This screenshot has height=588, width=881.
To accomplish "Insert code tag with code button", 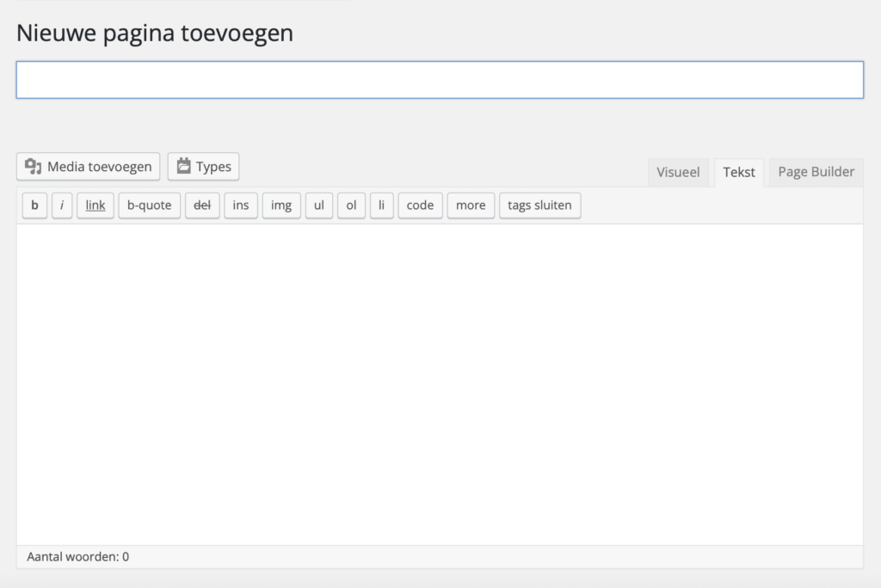I will 420,205.
